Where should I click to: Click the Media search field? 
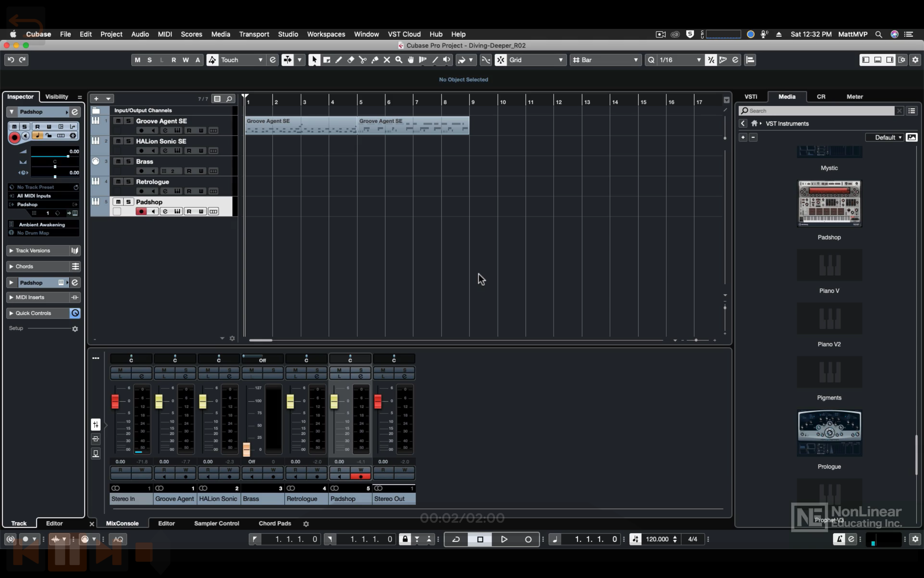(x=817, y=111)
